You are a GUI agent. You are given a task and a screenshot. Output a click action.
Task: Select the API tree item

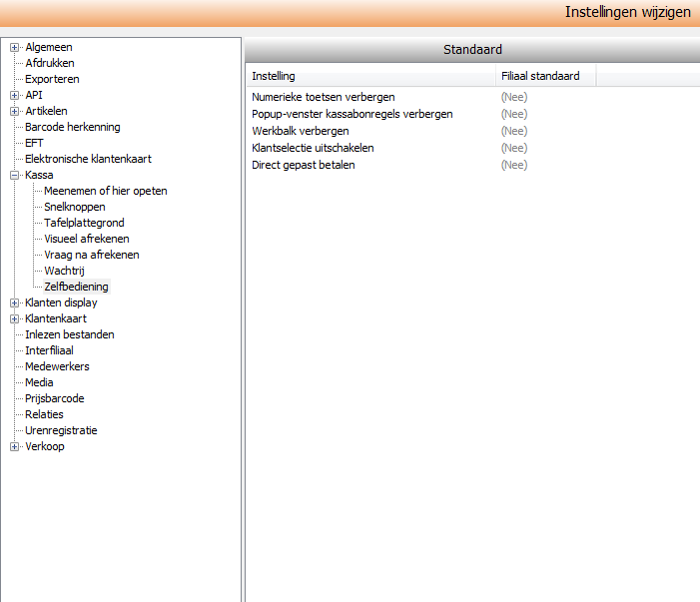(34, 95)
